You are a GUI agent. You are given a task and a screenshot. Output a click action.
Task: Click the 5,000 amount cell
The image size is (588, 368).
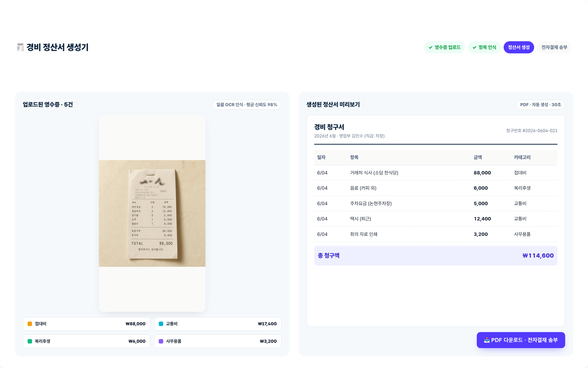pyautogui.click(x=481, y=203)
